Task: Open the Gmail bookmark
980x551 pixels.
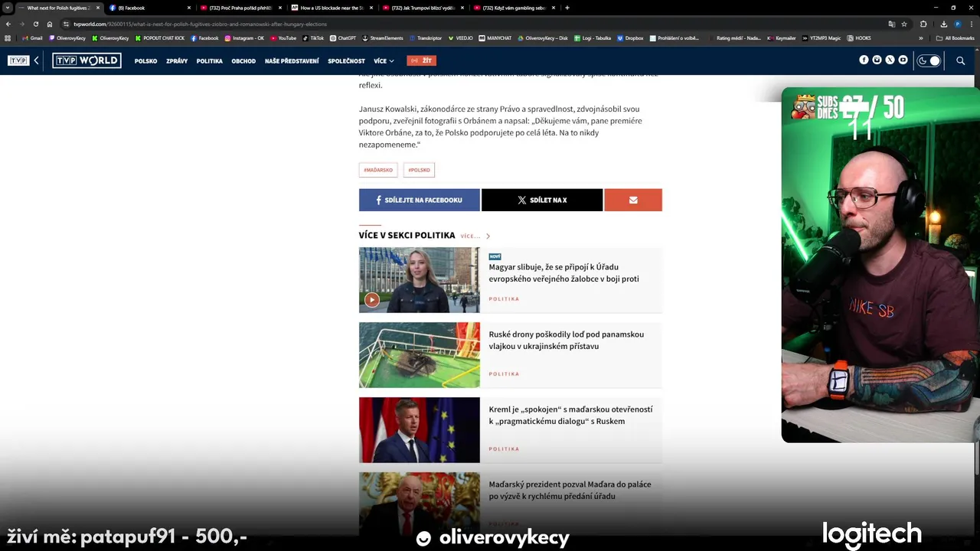Action: pyautogui.click(x=32, y=37)
